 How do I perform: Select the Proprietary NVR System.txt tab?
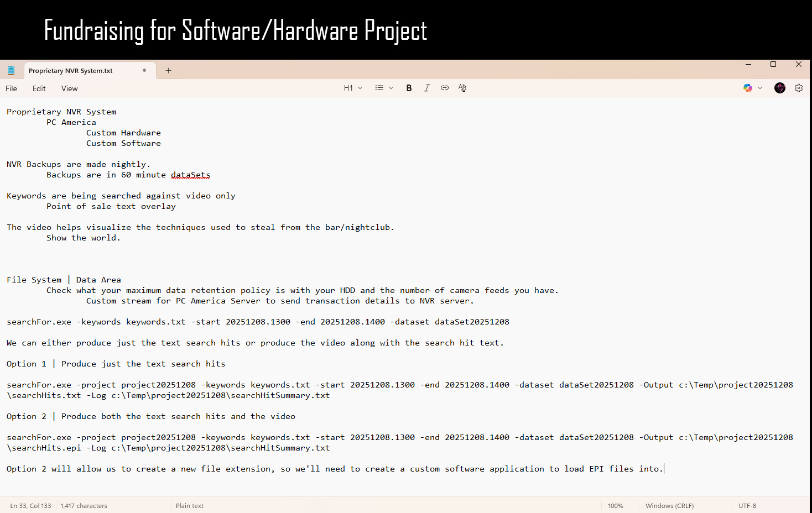[71, 71]
